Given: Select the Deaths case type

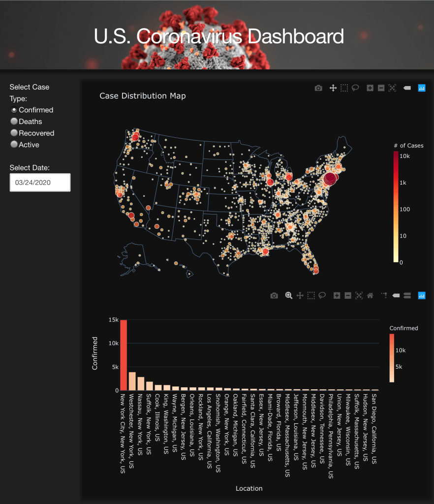Looking at the screenshot, I should (x=14, y=122).
